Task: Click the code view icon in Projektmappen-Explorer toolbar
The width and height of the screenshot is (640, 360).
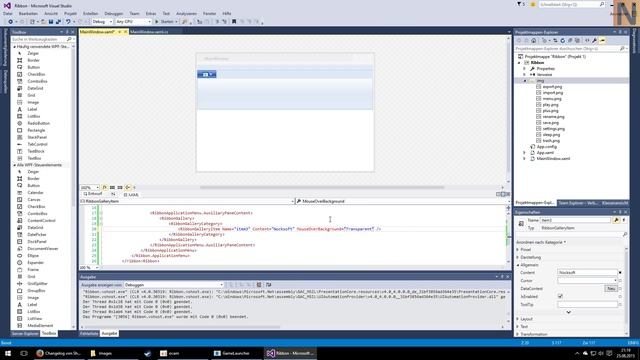Action: click(x=587, y=40)
